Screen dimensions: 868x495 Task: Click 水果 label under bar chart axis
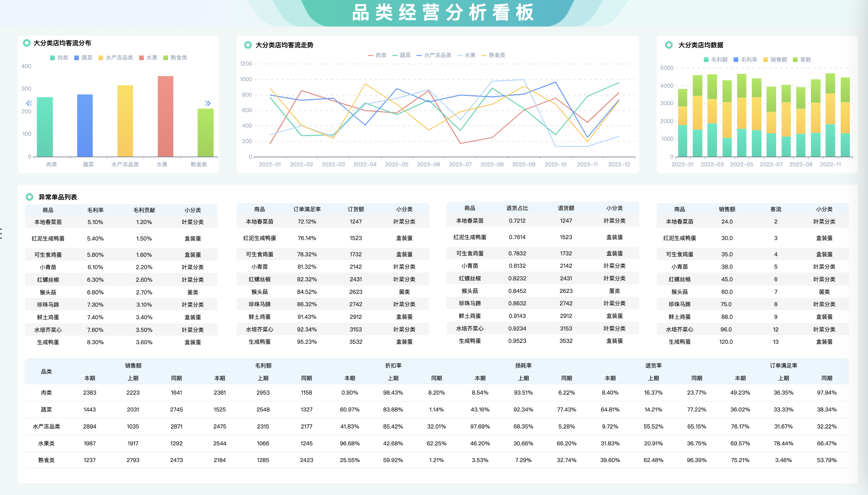click(x=162, y=164)
